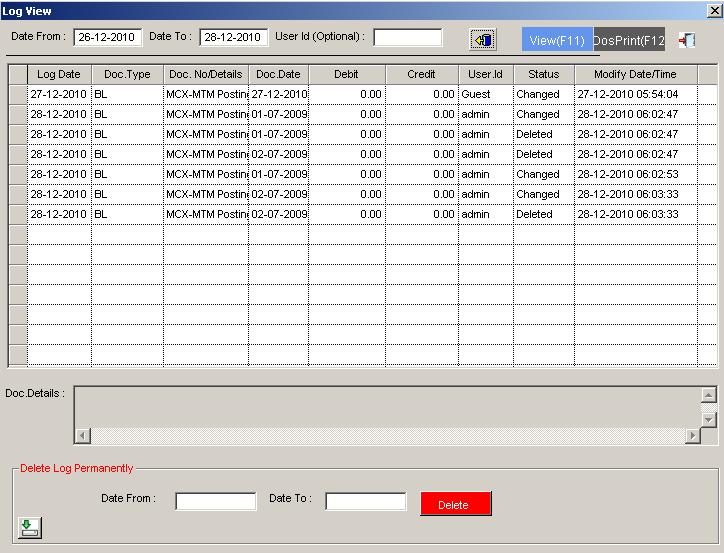Click the top Date From field

[x=107, y=38]
